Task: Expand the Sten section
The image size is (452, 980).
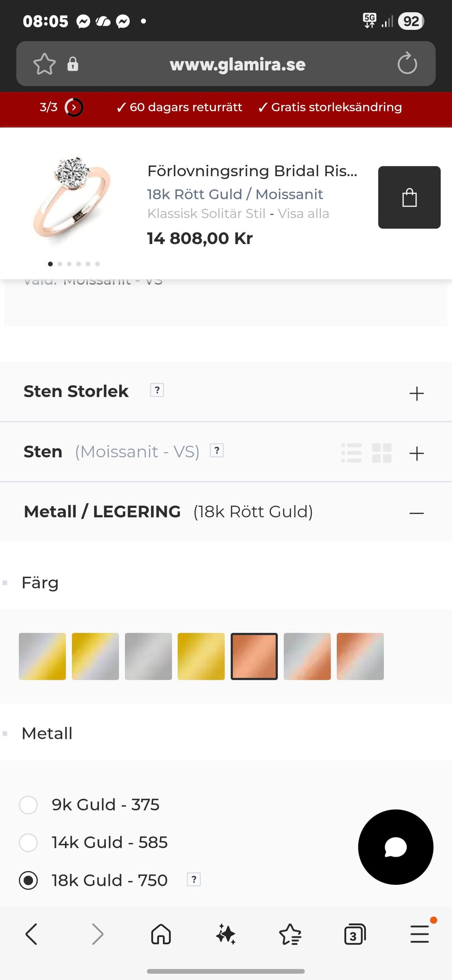Action: click(x=417, y=454)
